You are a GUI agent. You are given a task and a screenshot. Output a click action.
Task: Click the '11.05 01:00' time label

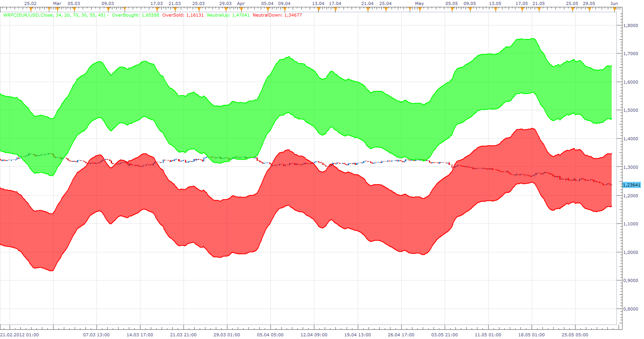[x=488, y=335]
